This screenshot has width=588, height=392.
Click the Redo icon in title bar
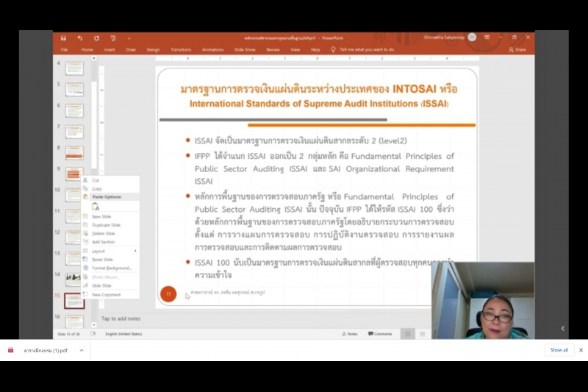tap(96, 38)
